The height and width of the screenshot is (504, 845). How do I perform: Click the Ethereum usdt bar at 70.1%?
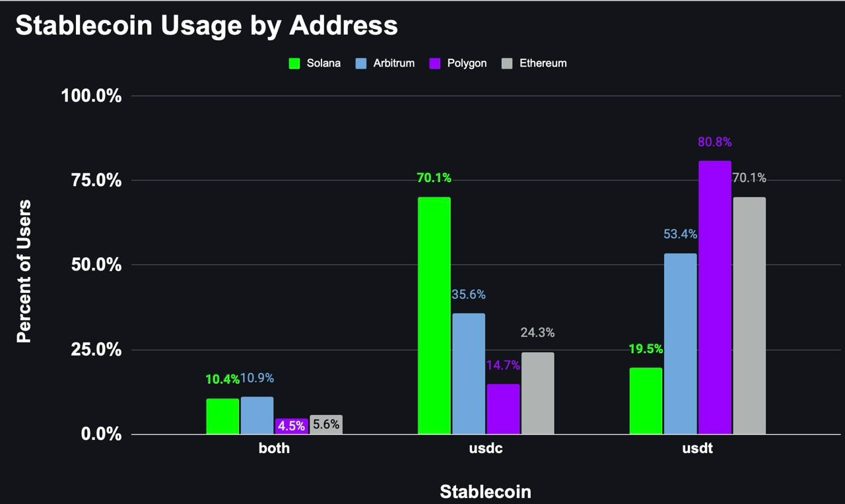[x=749, y=315]
